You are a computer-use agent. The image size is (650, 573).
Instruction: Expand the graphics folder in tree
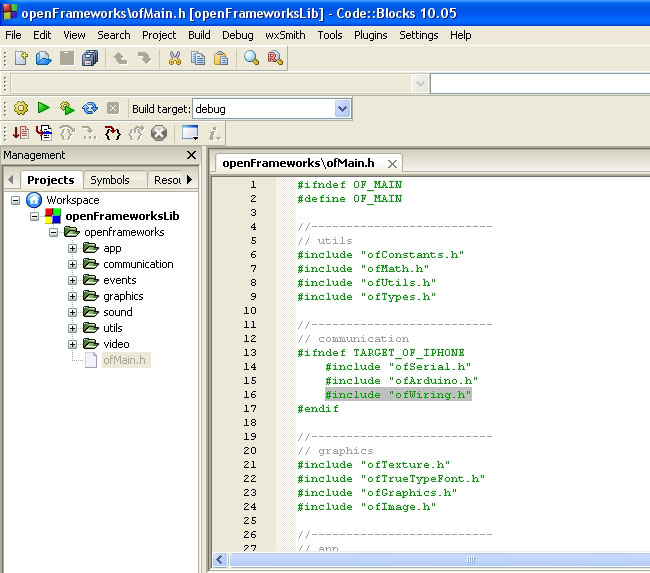(x=73, y=296)
